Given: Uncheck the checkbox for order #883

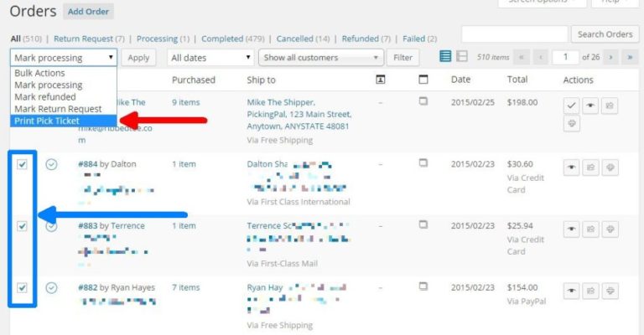Looking at the screenshot, I should coord(22,225).
